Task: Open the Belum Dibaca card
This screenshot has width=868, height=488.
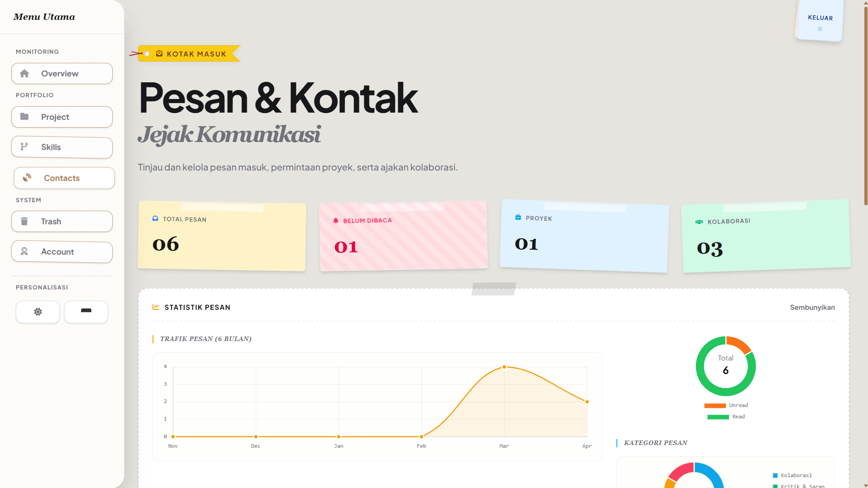Action: (x=403, y=235)
